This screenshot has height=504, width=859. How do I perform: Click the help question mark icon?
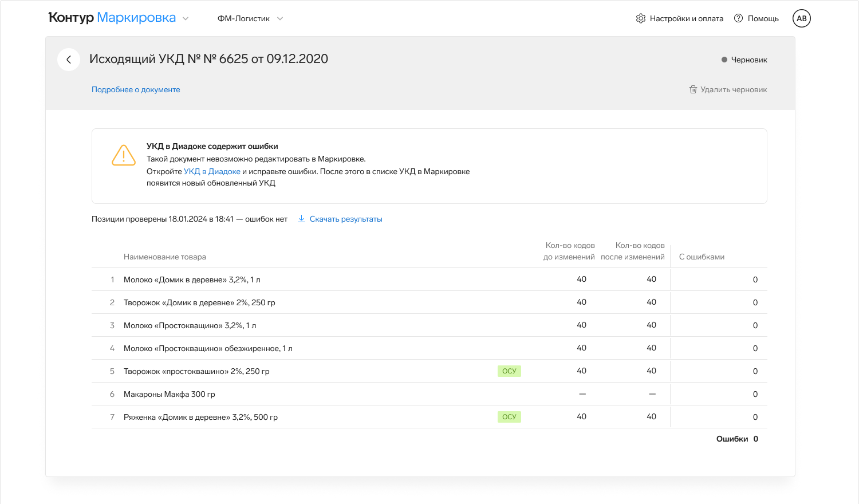pyautogui.click(x=739, y=18)
